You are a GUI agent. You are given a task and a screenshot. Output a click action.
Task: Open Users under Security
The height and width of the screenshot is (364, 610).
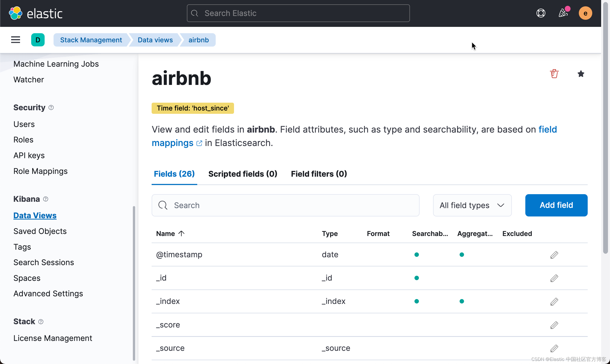click(x=24, y=124)
